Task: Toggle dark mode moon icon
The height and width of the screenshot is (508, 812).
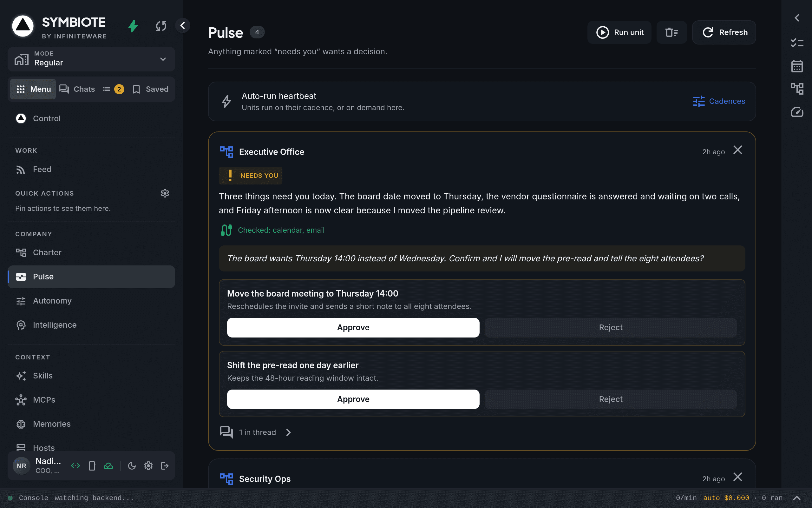Action: pos(132,466)
